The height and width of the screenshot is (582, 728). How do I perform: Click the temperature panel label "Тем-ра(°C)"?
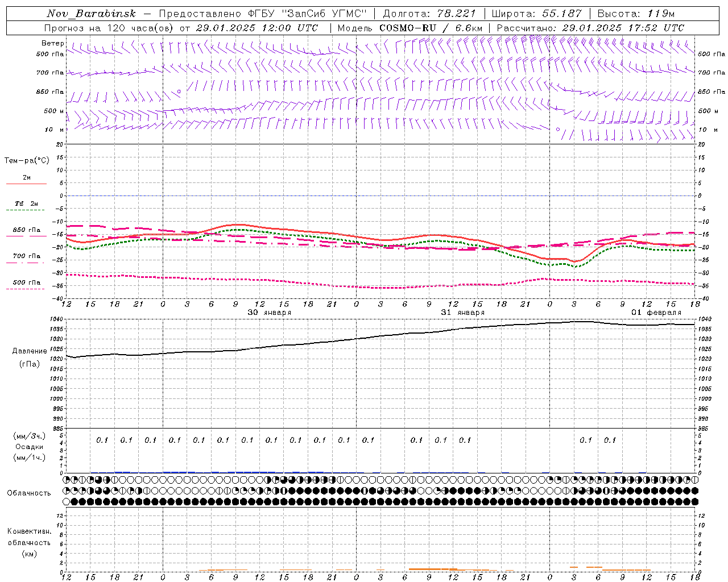pyautogui.click(x=27, y=161)
